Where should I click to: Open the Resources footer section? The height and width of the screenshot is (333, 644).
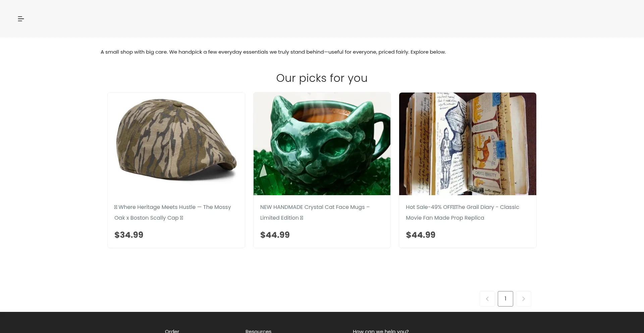(x=258, y=331)
